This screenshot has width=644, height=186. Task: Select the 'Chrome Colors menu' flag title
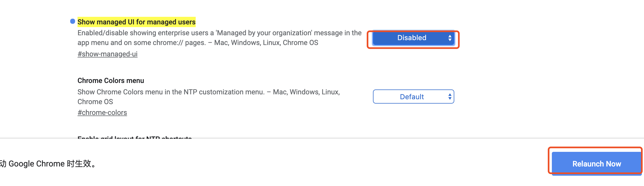[x=111, y=81]
